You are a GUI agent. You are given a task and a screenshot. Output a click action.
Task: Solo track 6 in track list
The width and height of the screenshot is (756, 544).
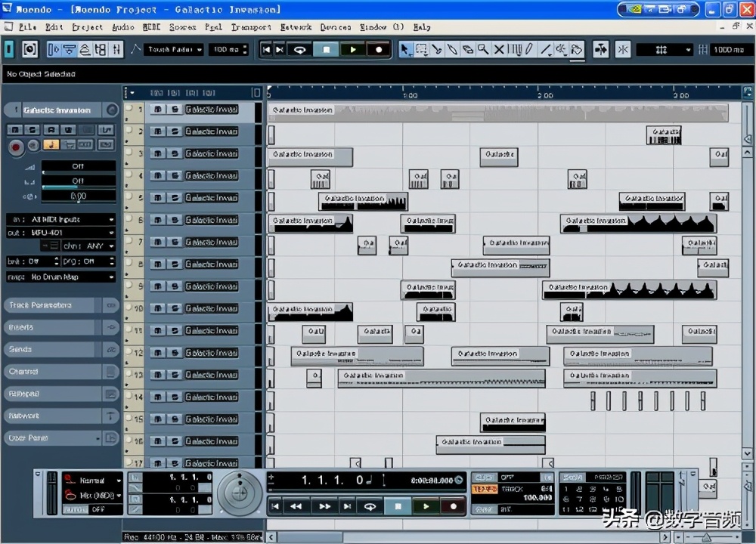point(175,220)
